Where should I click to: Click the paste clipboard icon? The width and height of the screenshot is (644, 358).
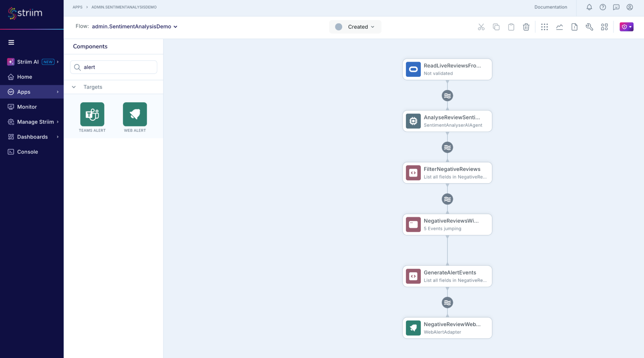click(x=511, y=27)
